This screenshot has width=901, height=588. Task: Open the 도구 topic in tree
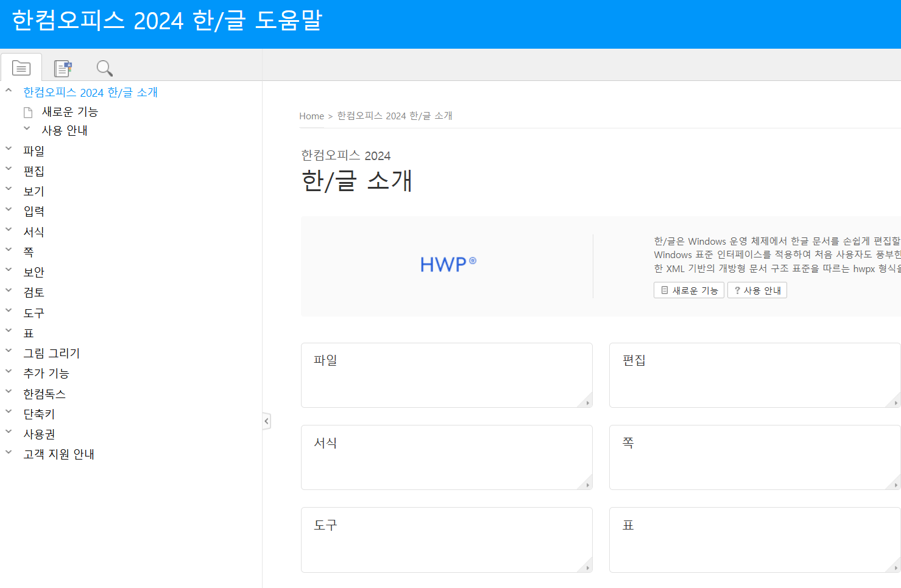pyautogui.click(x=34, y=313)
